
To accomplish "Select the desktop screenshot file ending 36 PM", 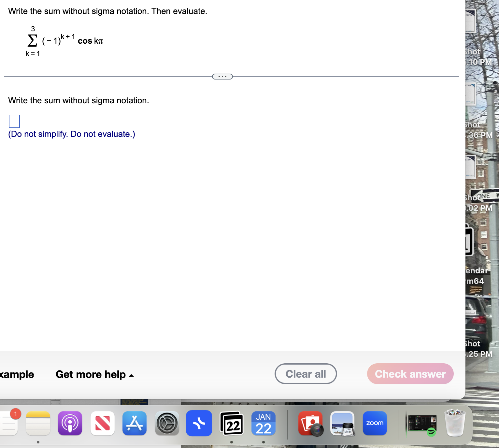I will pos(479,111).
